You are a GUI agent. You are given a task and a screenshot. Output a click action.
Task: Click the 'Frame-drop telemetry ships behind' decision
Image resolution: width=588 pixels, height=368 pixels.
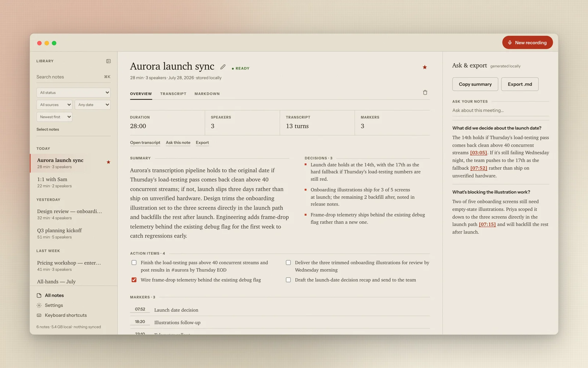pyautogui.click(x=367, y=218)
